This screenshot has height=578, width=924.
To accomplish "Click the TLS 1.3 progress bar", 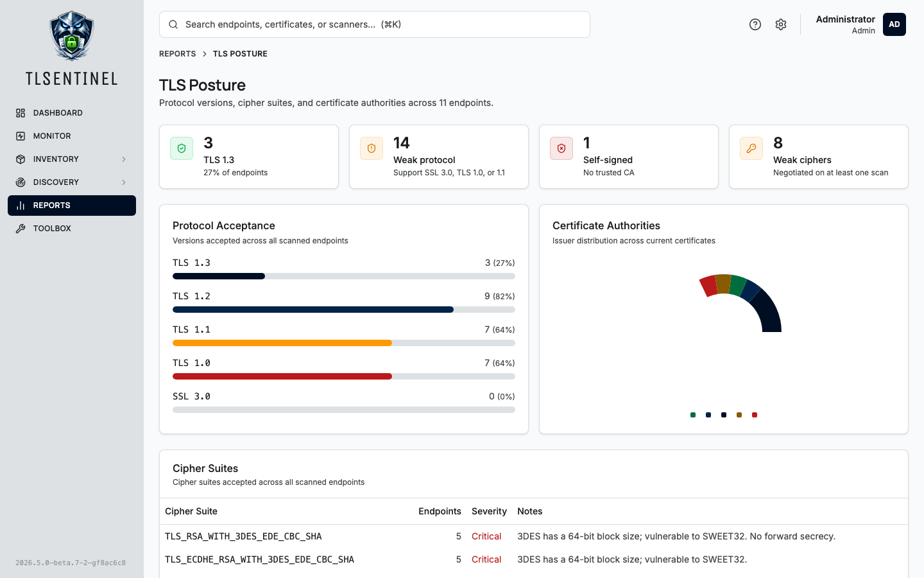I will [344, 276].
